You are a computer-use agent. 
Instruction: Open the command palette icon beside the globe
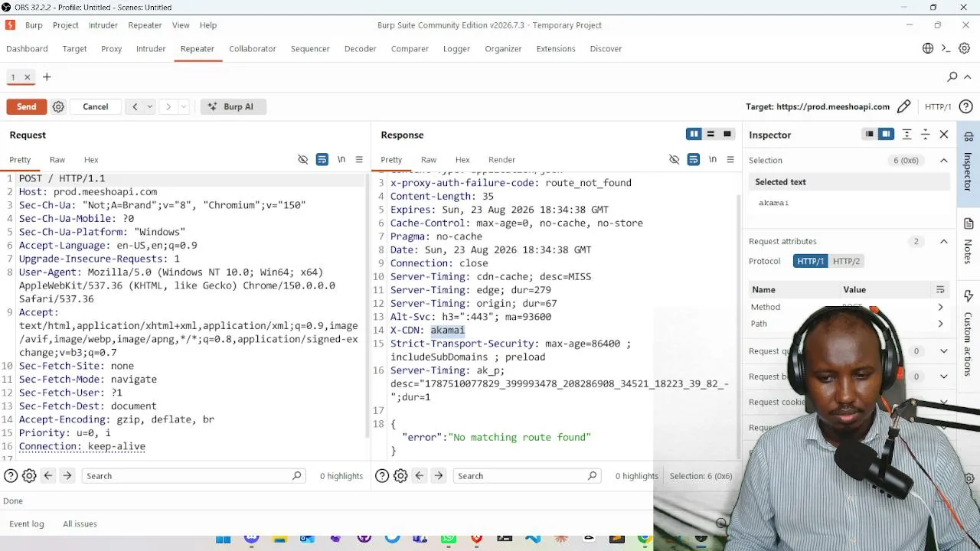pos(946,48)
